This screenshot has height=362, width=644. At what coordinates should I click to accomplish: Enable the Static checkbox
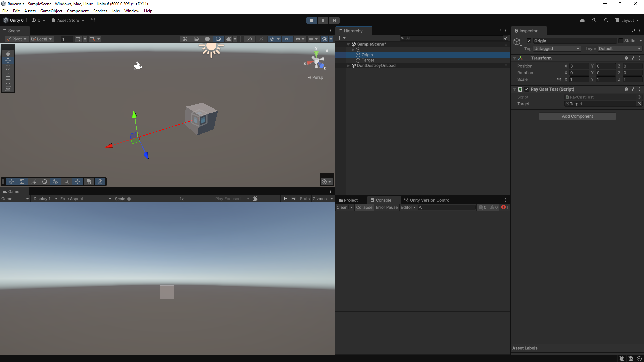(x=621, y=41)
